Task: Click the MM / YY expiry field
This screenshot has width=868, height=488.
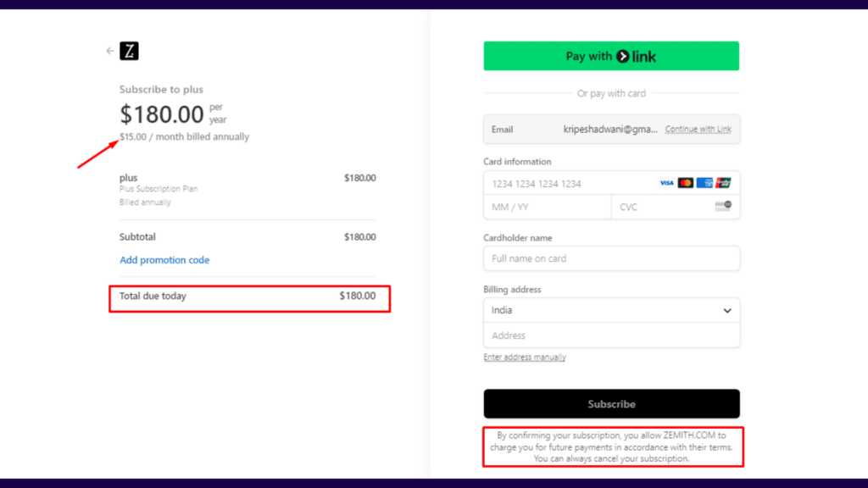Action: pos(534,206)
